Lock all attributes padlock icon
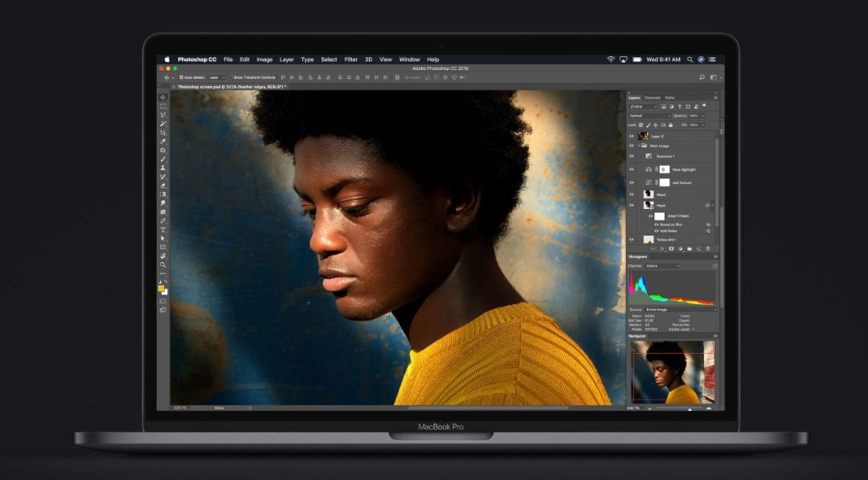Screen dimensions: 868x480 click(x=670, y=125)
